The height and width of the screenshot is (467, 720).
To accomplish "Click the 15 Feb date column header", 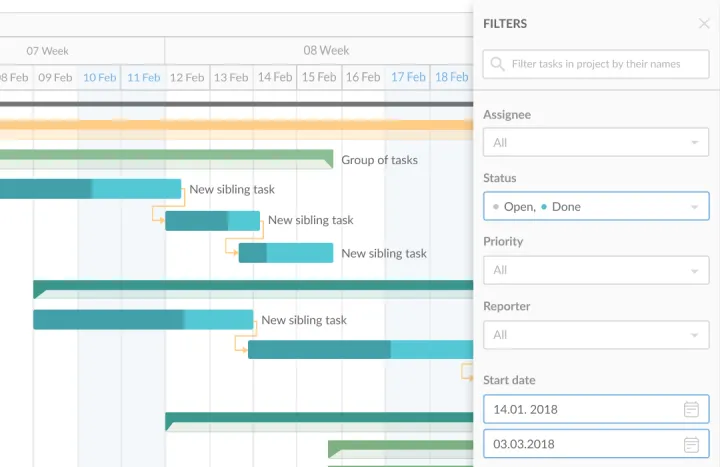I will [x=319, y=77].
